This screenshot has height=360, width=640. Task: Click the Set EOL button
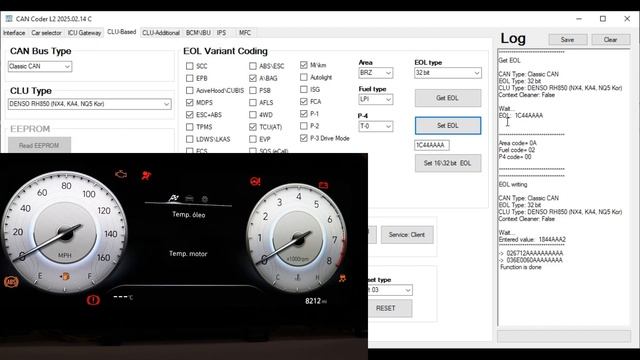(448, 125)
